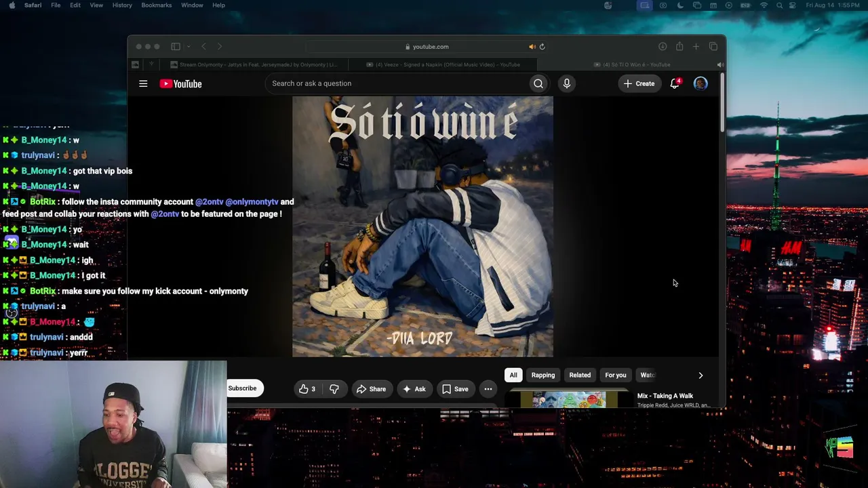The height and width of the screenshot is (488, 868).
Task: Reload the YouTube page
Action: coord(542,47)
